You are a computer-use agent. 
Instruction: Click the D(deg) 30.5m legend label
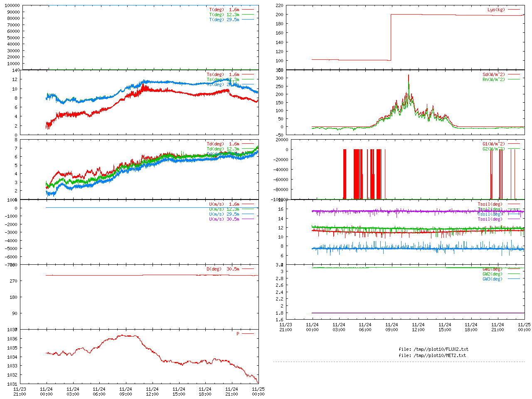[223, 269]
